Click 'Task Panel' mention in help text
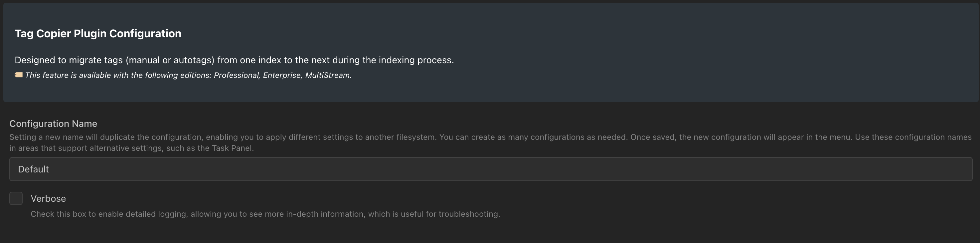The image size is (980, 243). tap(232, 148)
